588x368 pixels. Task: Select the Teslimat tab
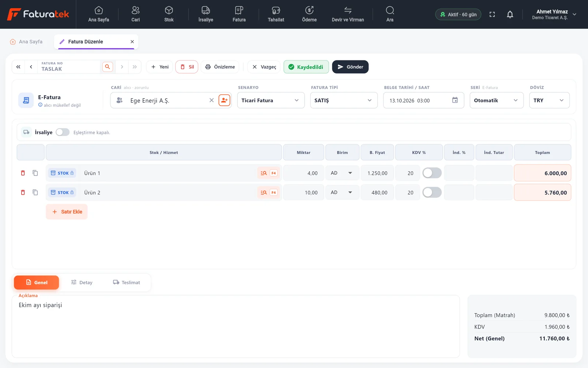pos(126,282)
